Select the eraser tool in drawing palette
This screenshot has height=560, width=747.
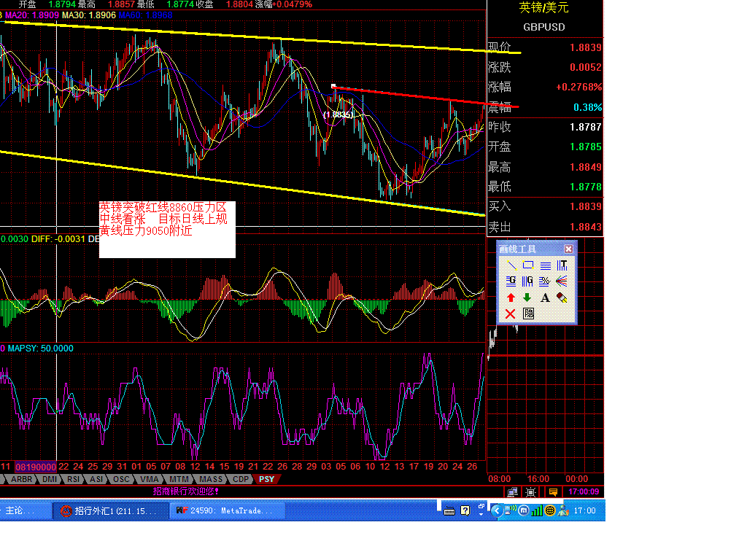[562, 297]
